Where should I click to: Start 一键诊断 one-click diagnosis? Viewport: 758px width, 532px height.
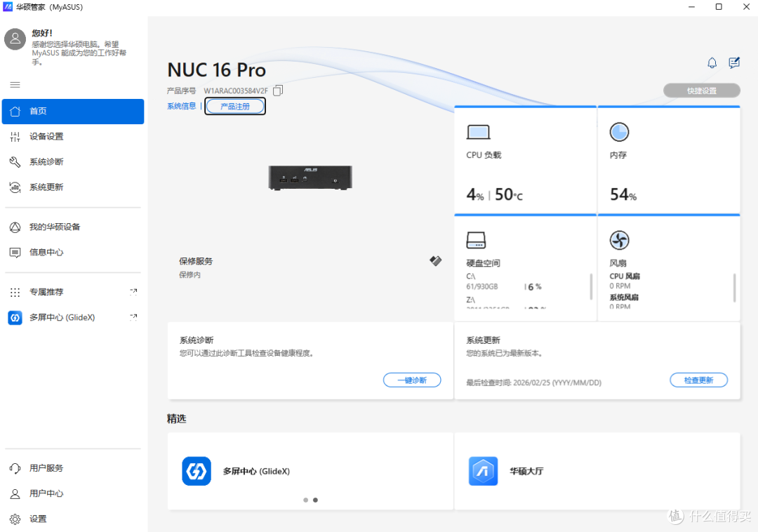412,380
